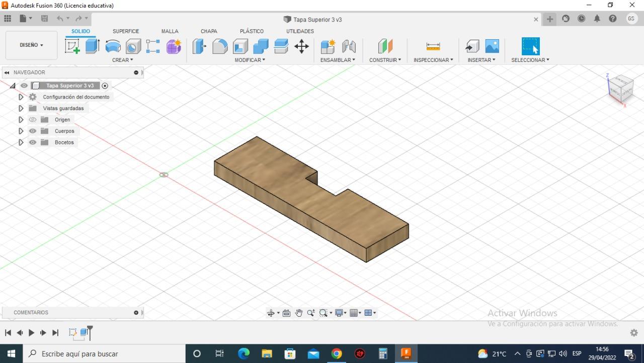Switch to the SUPERFICIE tab
Image resolution: width=644 pixels, height=363 pixels.
tap(126, 31)
